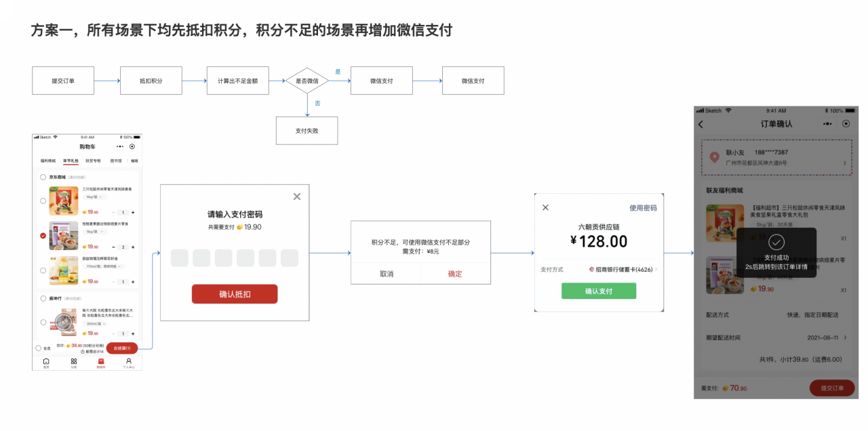Screen dimensions: 868x431
Task: Select the 京东商城 store radio button
Action: coord(43,177)
